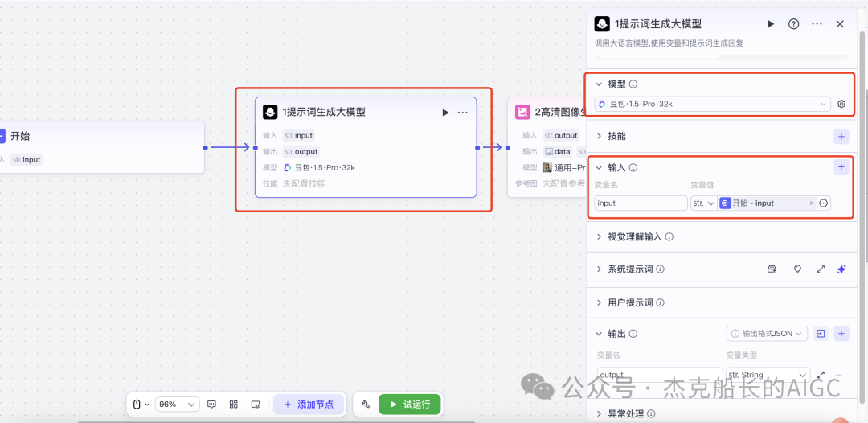Open model settings gear icon
Viewport: 868px width, 423px height.
click(x=841, y=104)
